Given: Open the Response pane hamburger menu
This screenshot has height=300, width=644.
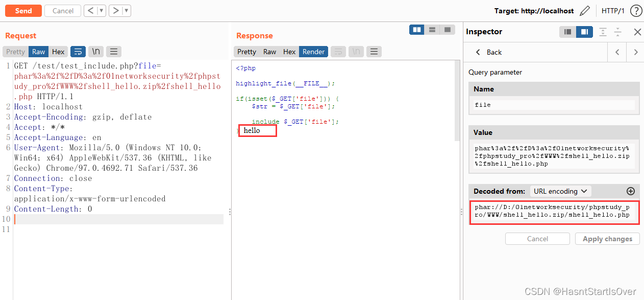Looking at the screenshot, I should point(374,52).
